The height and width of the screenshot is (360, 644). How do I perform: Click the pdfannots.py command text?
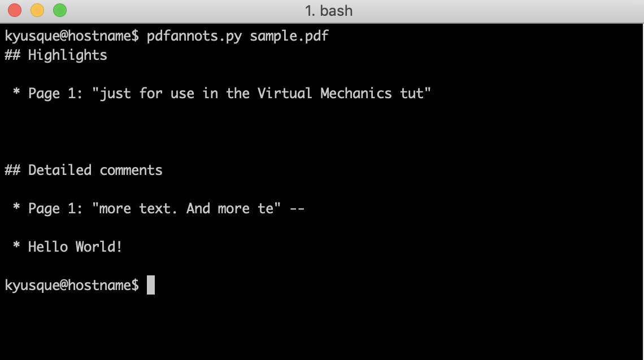(x=194, y=36)
